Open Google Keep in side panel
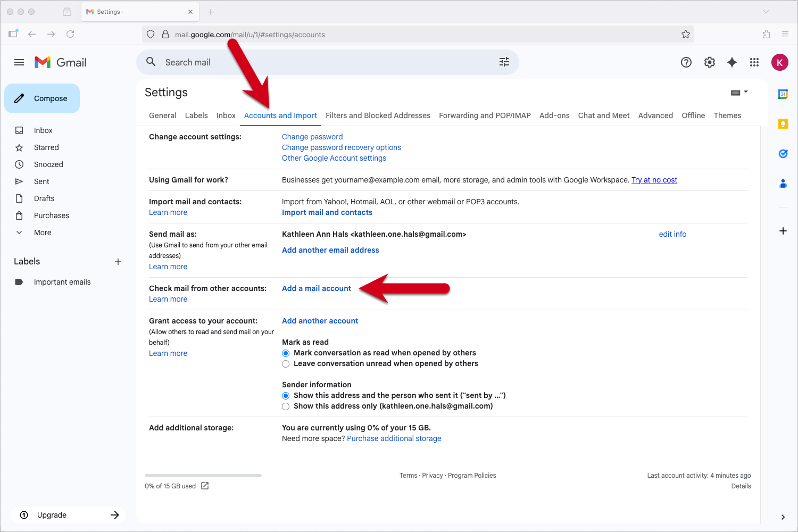The height and width of the screenshot is (532, 798). [783, 124]
